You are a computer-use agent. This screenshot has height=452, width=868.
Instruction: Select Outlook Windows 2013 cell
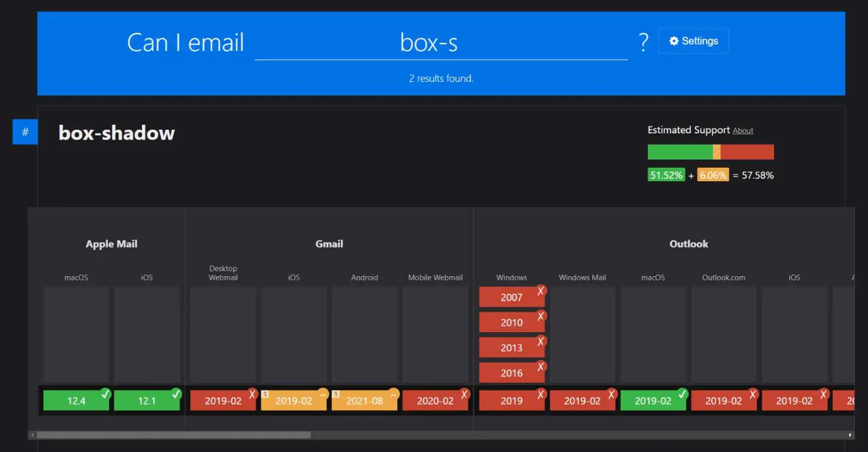512,347
